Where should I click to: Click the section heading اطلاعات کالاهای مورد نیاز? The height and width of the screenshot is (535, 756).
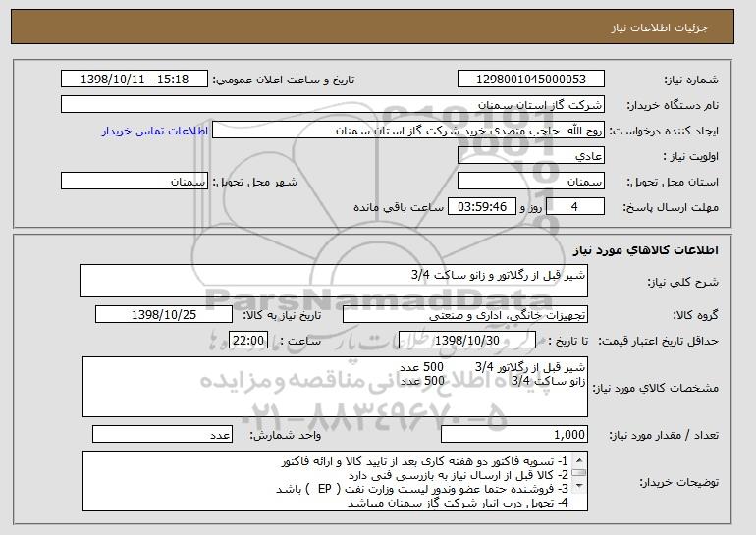(x=646, y=250)
